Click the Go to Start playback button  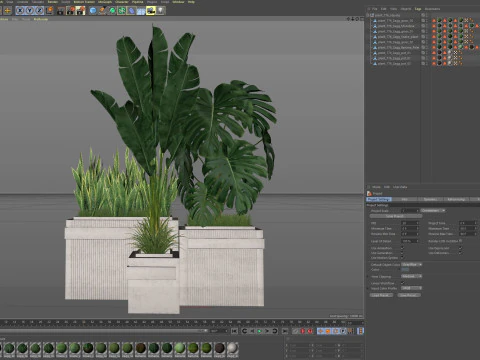pyautogui.click(x=235, y=331)
